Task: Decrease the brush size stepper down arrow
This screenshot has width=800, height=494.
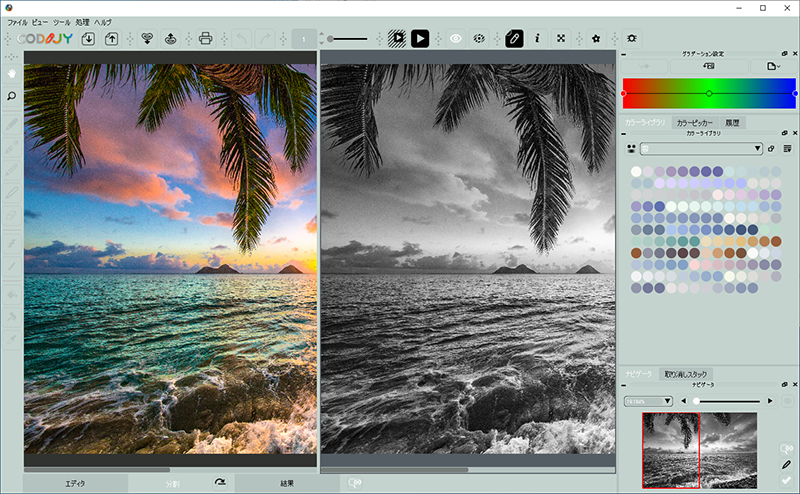Action: coord(321,43)
